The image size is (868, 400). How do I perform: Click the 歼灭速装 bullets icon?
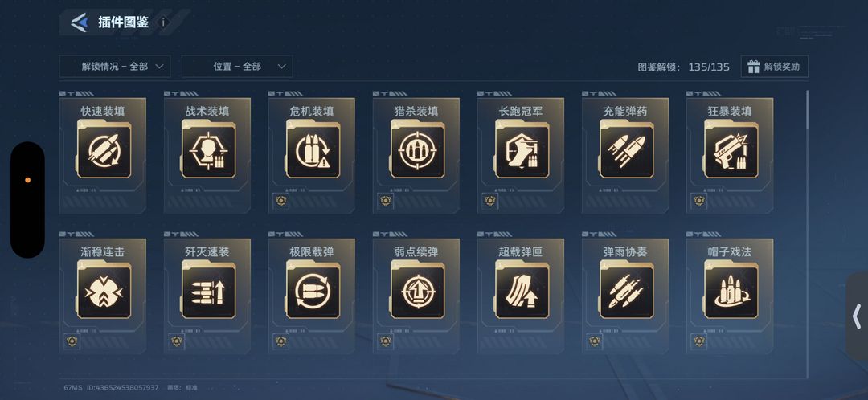(208, 292)
